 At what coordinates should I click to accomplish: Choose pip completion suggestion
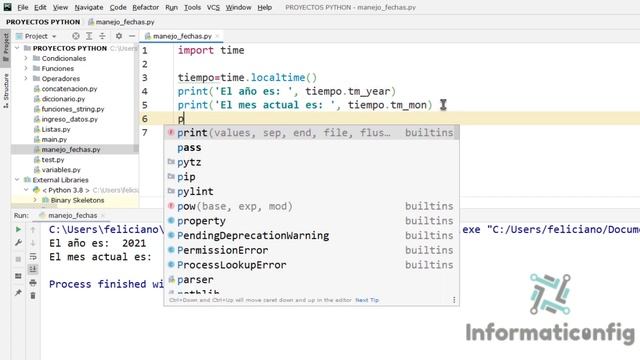(311, 177)
